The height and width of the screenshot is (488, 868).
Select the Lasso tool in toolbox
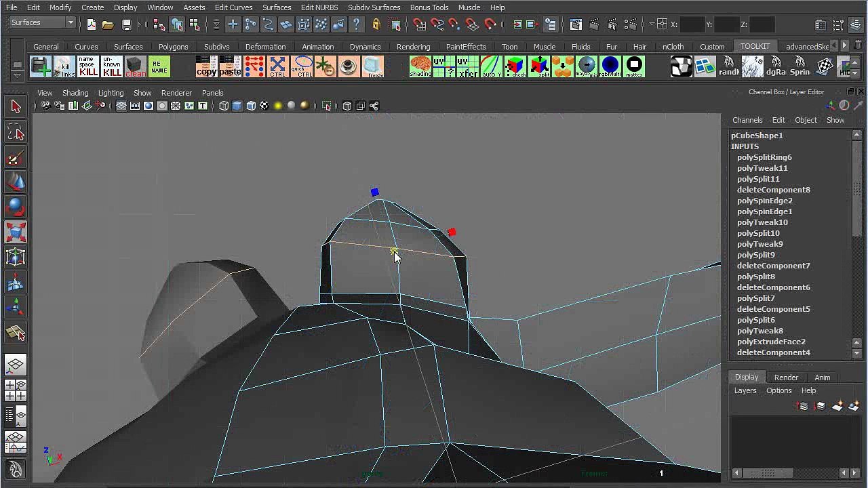(x=16, y=132)
